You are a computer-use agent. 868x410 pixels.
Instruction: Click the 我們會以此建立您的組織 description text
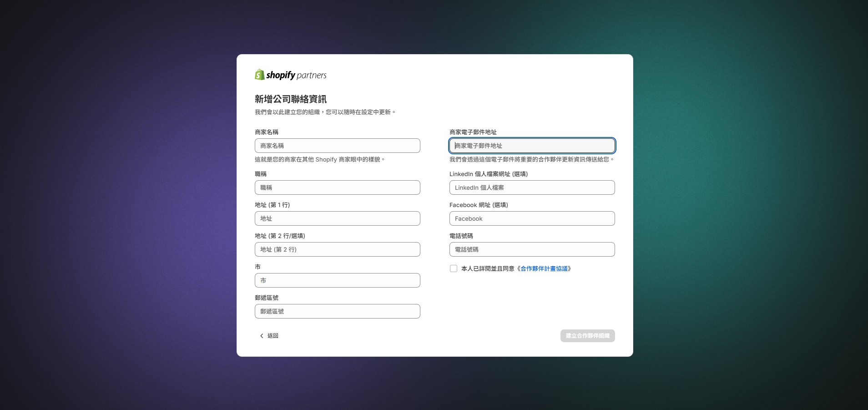[x=325, y=112]
